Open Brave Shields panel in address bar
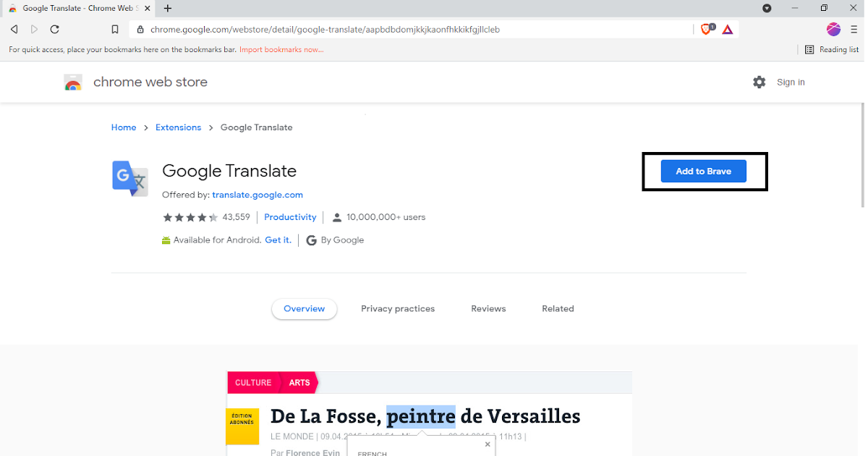868x456 pixels. pyautogui.click(x=705, y=29)
